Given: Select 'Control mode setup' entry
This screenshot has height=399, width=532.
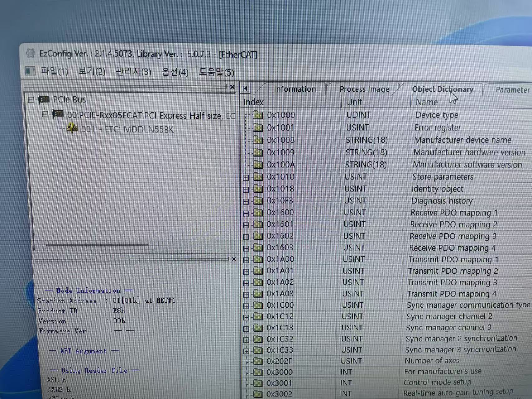Looking at the screenshot, I should pos(437,382).
